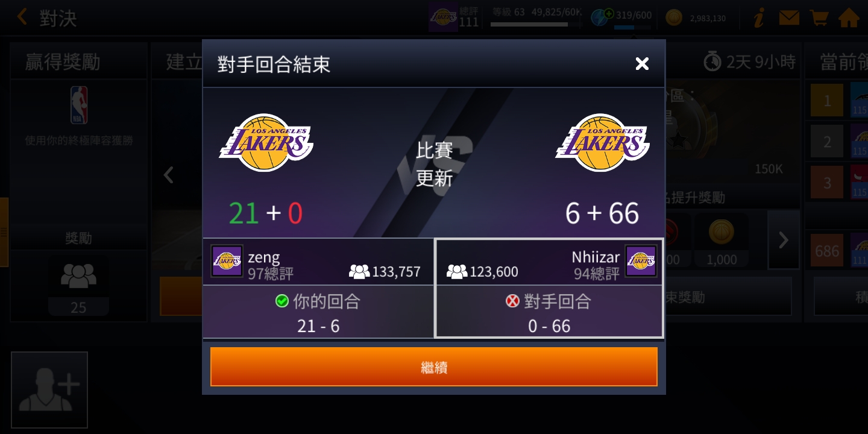Go to home via house icon
868x434 pixels.
click(849, 18)
